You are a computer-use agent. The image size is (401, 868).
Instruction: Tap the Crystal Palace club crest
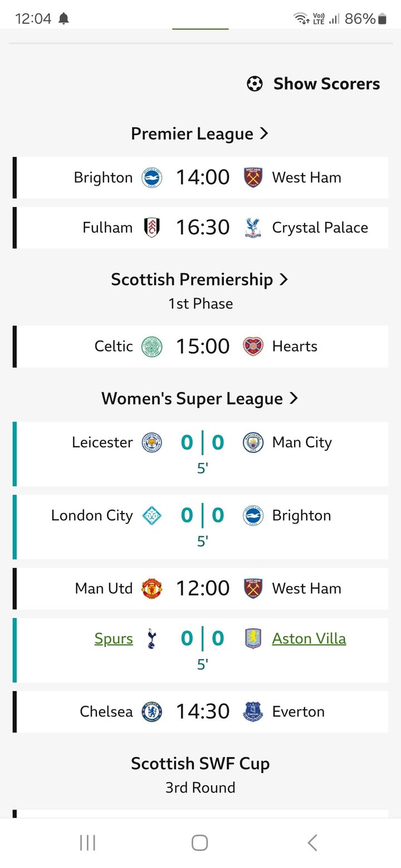point(253,228)
